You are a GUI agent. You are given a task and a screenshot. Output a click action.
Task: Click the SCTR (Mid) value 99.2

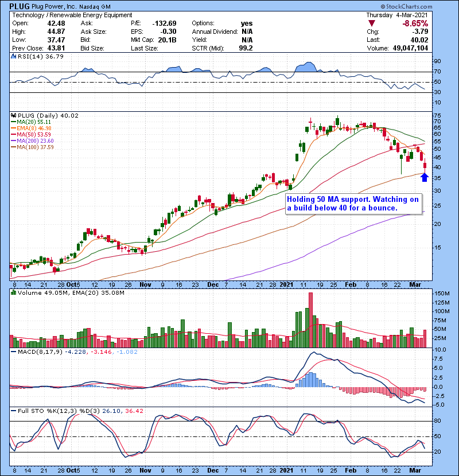[x=246, y=48]
